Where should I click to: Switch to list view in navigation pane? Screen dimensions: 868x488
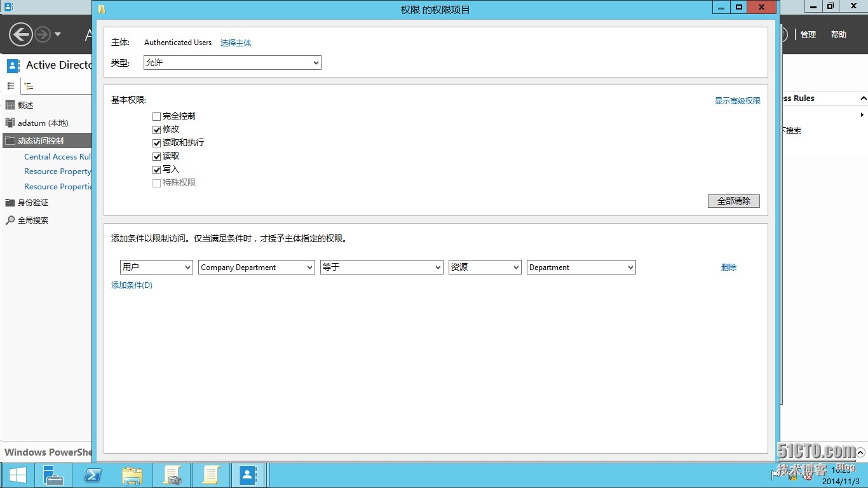pos(11,86)
